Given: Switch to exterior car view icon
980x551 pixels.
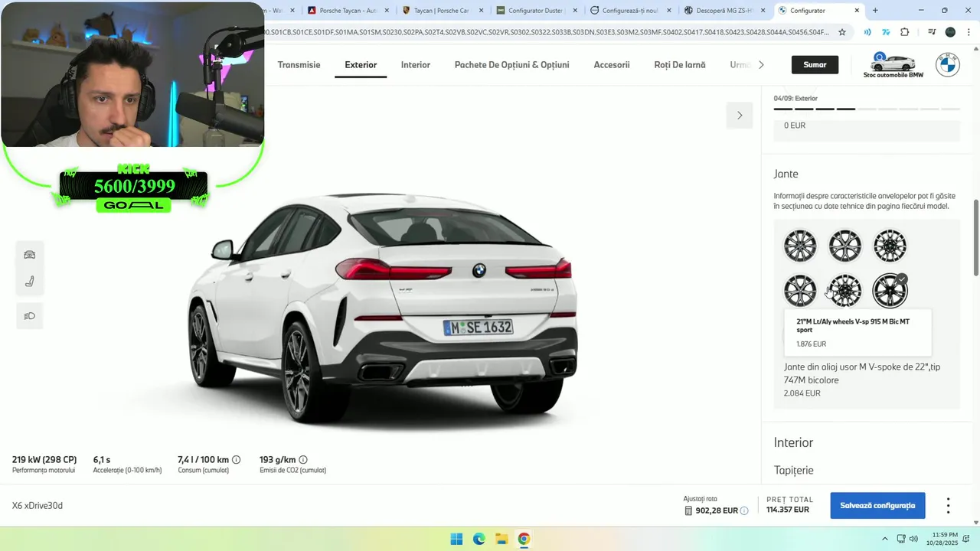Looking at the screenshot, I should click(x=29, y=255).
